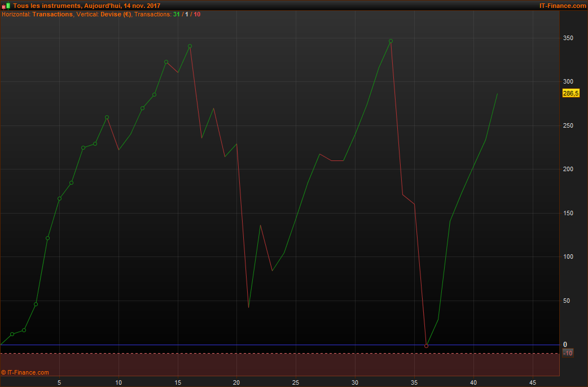Click the red losing transactions count 10

pyautogui.click(x=197, y=14)
